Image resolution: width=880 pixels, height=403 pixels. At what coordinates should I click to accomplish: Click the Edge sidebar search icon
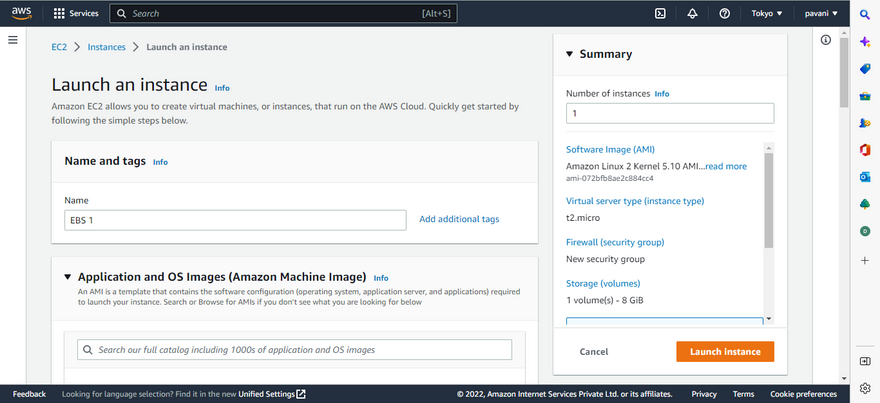pyautogui.click(x=865, y=14)
